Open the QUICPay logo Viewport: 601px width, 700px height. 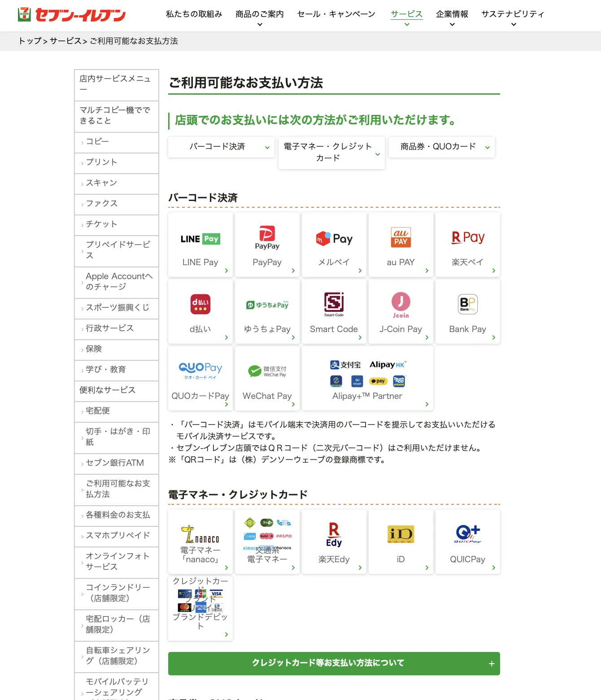pyautogui.click(x=468, y=534)
